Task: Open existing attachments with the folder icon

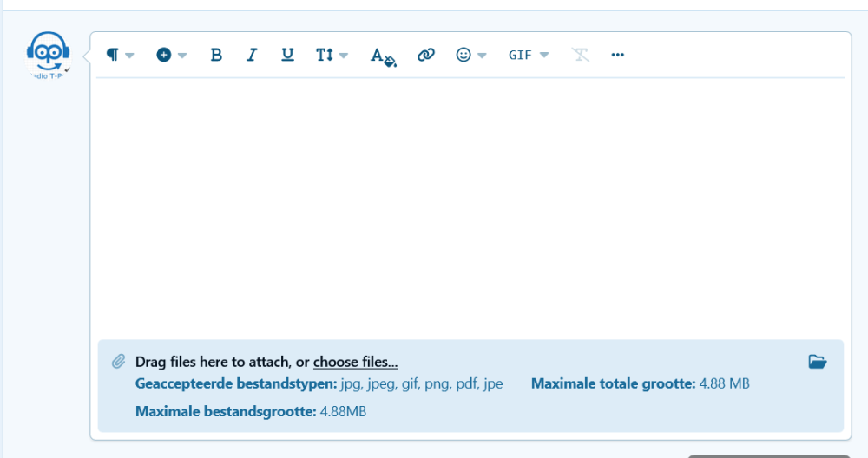Action: [x=817, y=362]
